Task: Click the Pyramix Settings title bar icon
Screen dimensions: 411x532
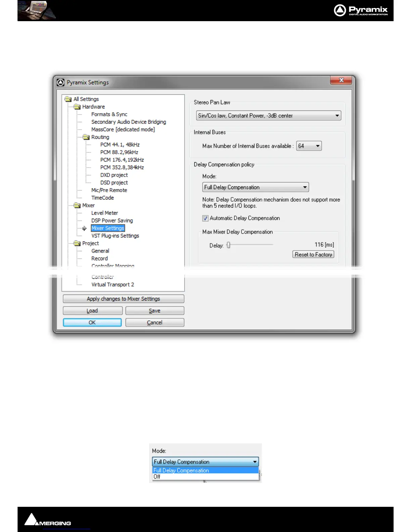Action: [60, 82]
